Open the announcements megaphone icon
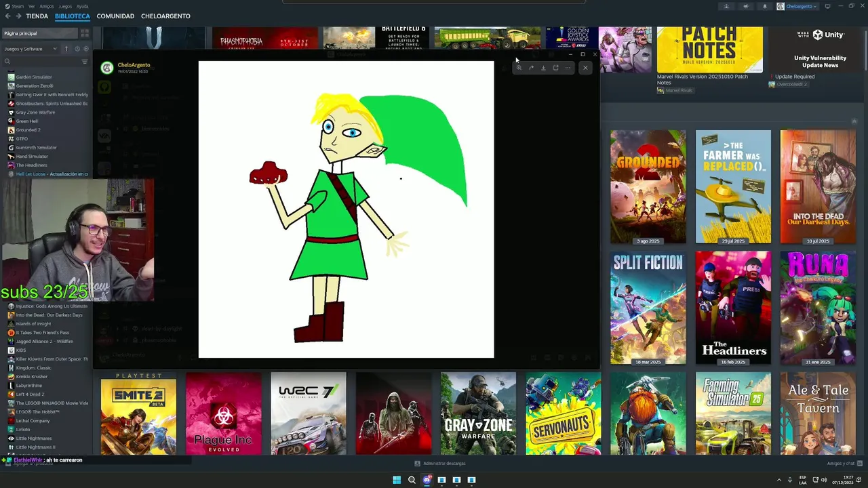This screenshot has width=868, height=488. (x=746, y=6)
